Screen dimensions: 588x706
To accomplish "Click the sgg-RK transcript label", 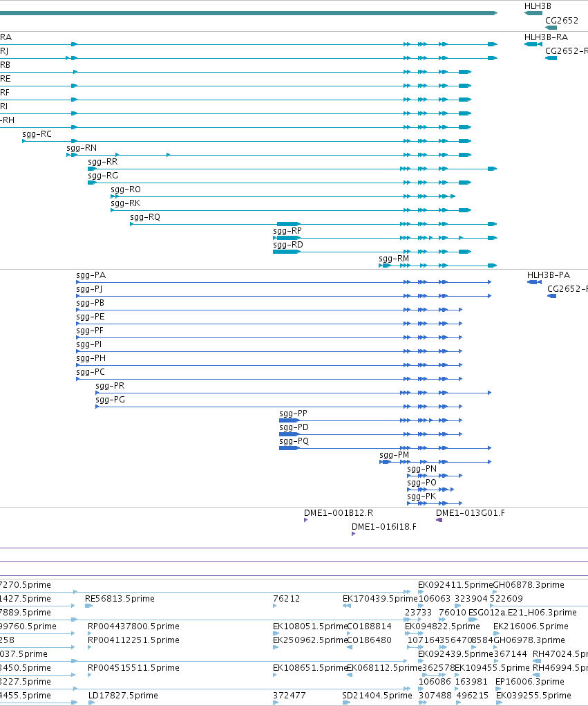I will pos(126,203).
